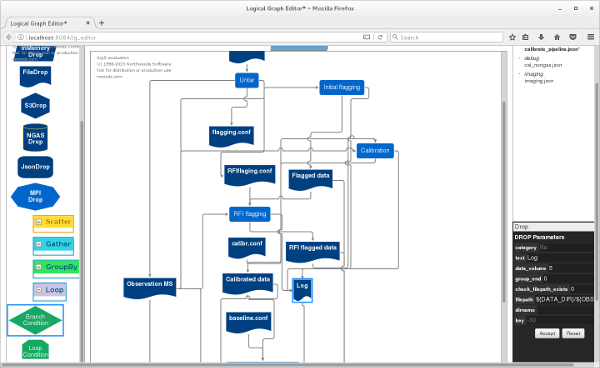Viewport: 600px width, 368px height.
Task: Open the downloads panel
Action: coord(541,37)
